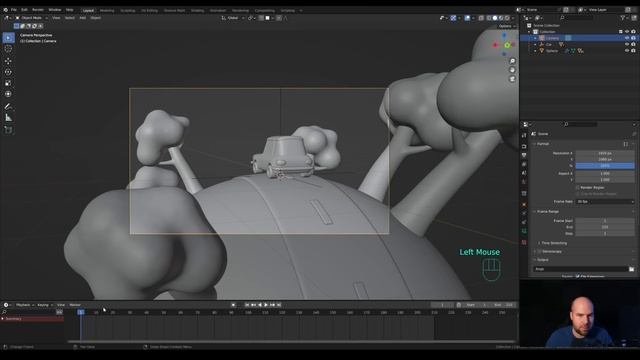Screen dimensions: 640x360
Task: Jump to the last frame in timeline
Action: pos(279,305)
